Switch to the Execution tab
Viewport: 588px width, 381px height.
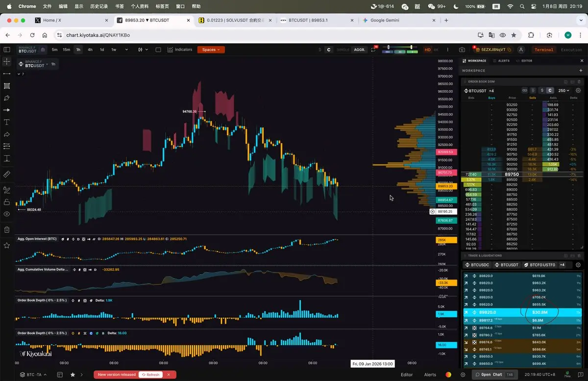tap(571, 50)
